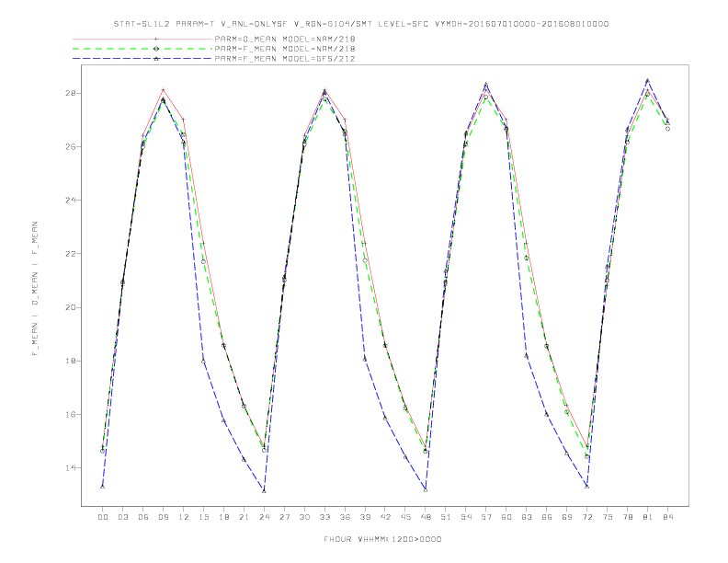Click x-axis forecast hour label 06
728x563 pixels.
coord(143,517)
